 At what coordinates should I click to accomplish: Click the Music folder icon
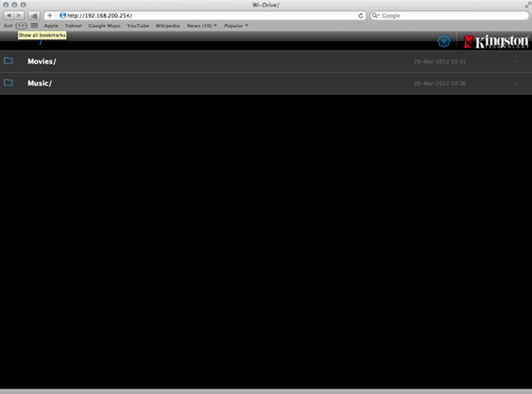tap(8, 83)
